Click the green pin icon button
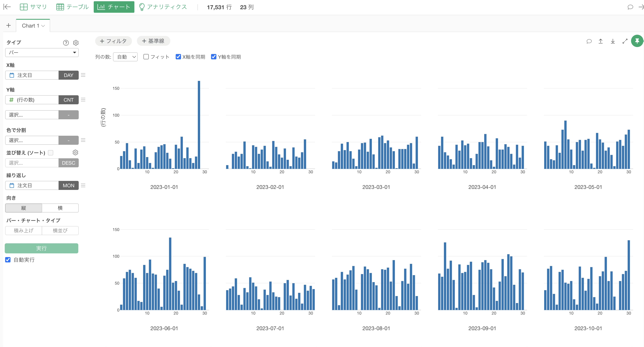 (637, 41)
